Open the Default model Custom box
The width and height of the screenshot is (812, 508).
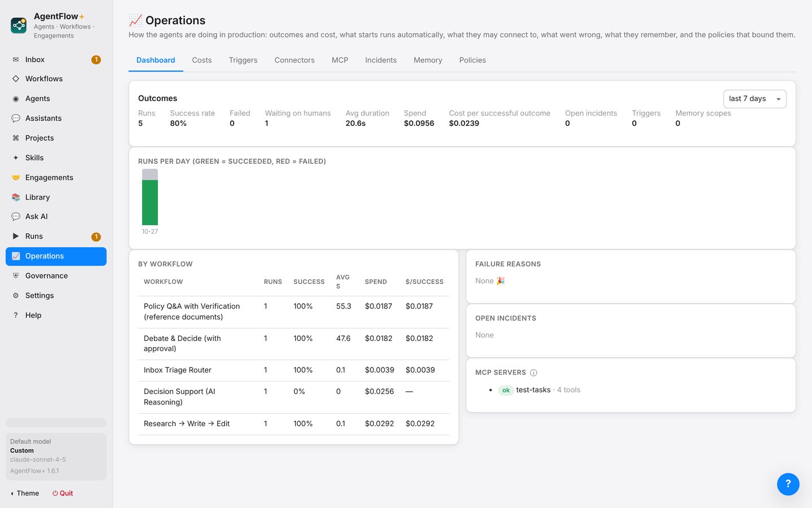56,456
